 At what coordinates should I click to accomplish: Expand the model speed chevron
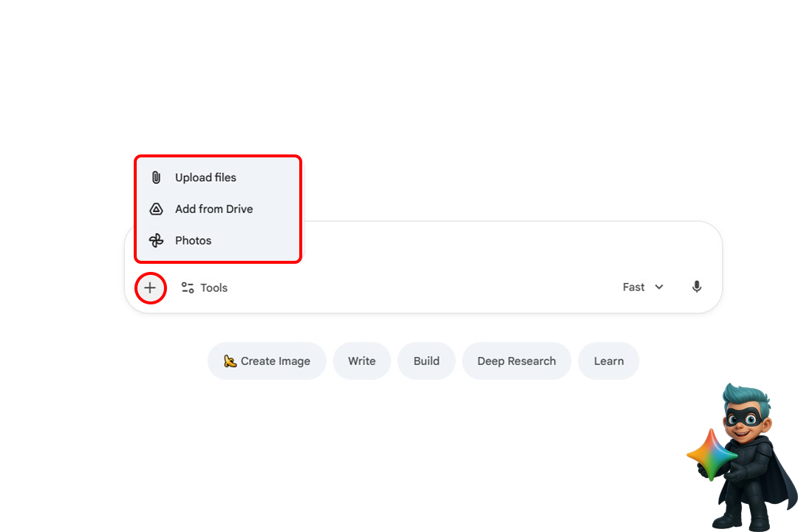tap(658, 287)
